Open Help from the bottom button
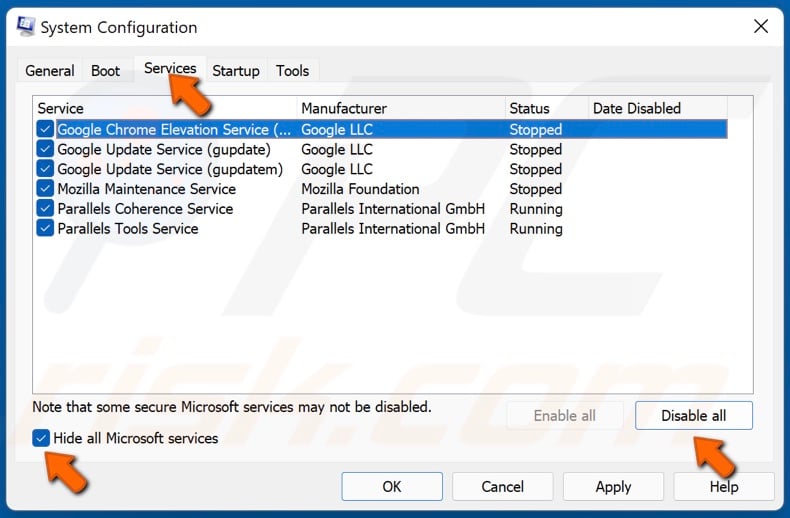 (x=724, y=486)
